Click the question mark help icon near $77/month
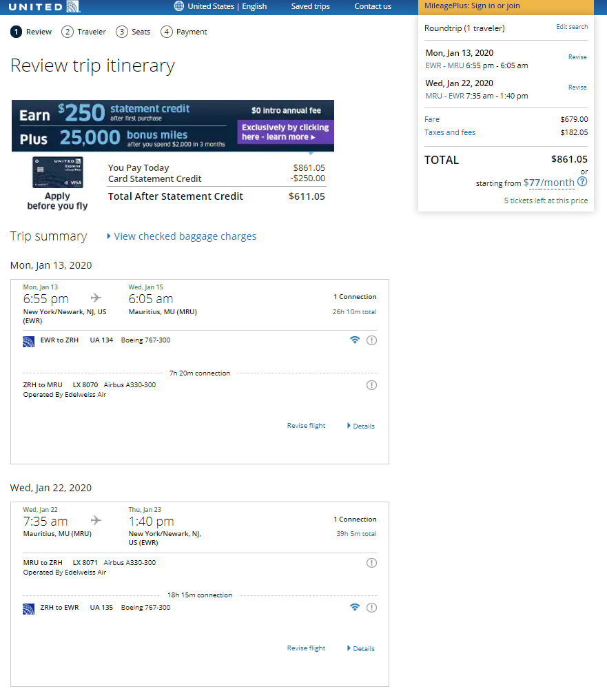The image size is (607, 700). coord(582,182)
